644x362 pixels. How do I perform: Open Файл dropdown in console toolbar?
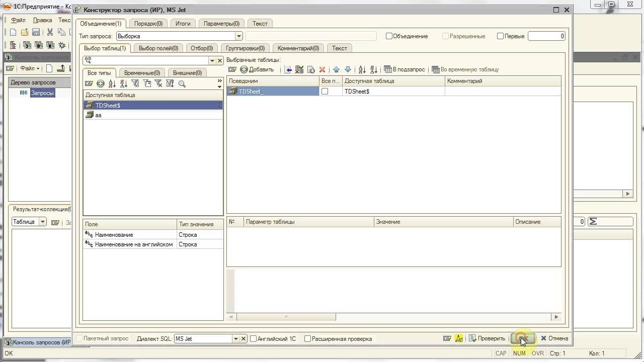[30, 68]
